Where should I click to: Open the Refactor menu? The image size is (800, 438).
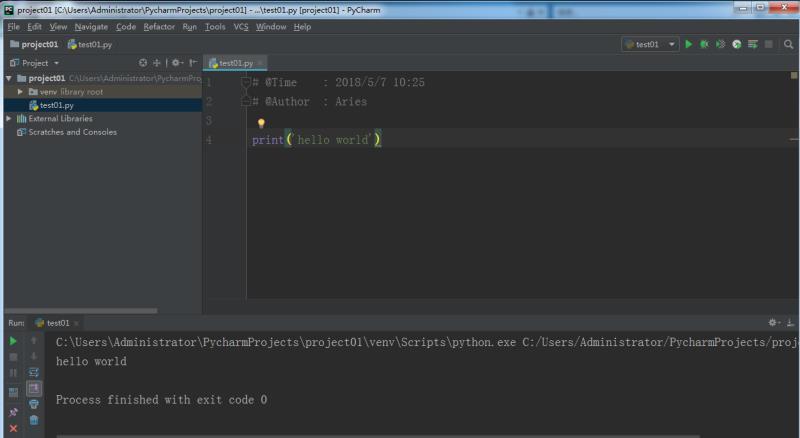159,27
